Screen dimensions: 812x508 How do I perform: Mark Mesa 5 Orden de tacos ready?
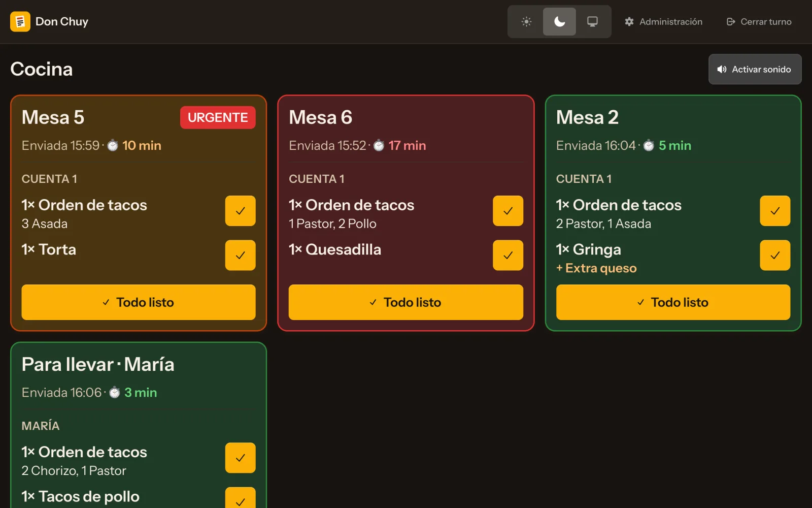240,211
